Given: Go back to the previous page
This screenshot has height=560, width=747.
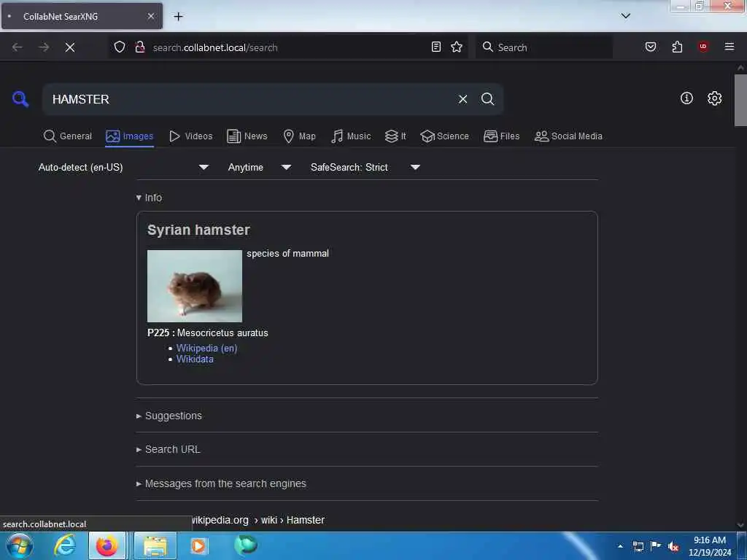Looking at the screenshot, I should click(x=18, y=47).
